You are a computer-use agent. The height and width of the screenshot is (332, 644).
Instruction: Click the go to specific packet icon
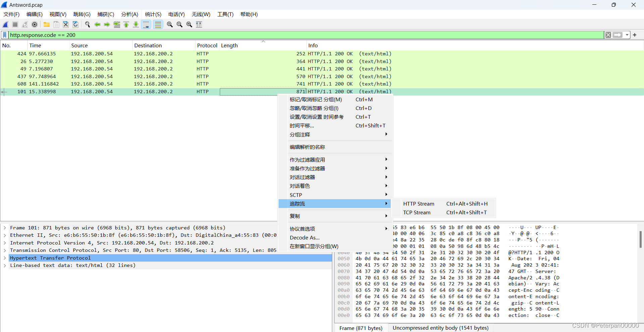click(117, 24)
